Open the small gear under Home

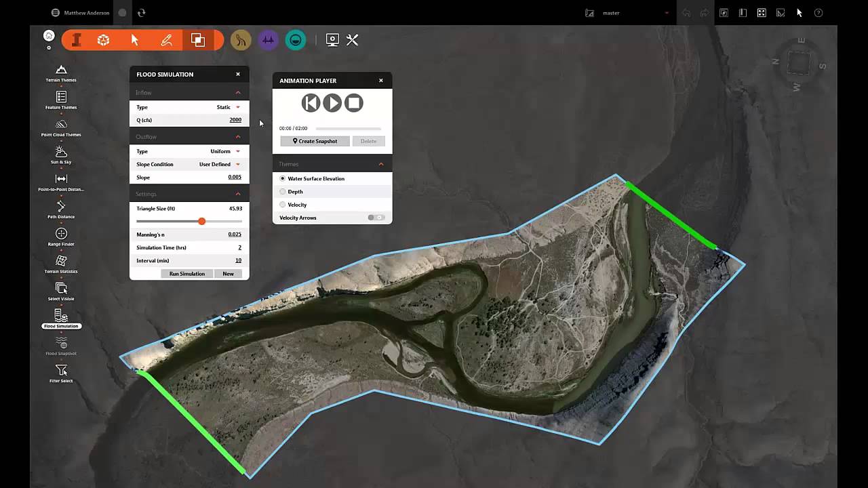pyautogui.click(x=49, y=48)
